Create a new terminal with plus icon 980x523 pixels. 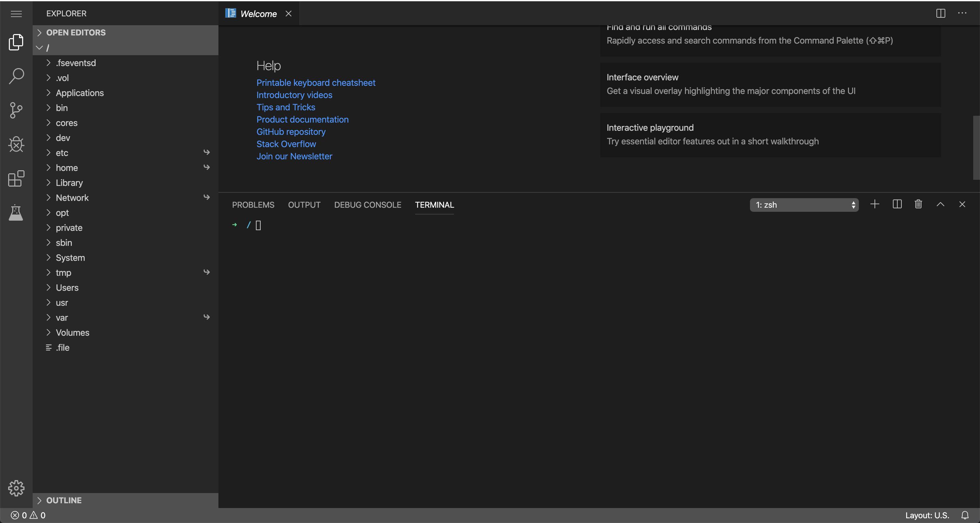click(875, 204)
